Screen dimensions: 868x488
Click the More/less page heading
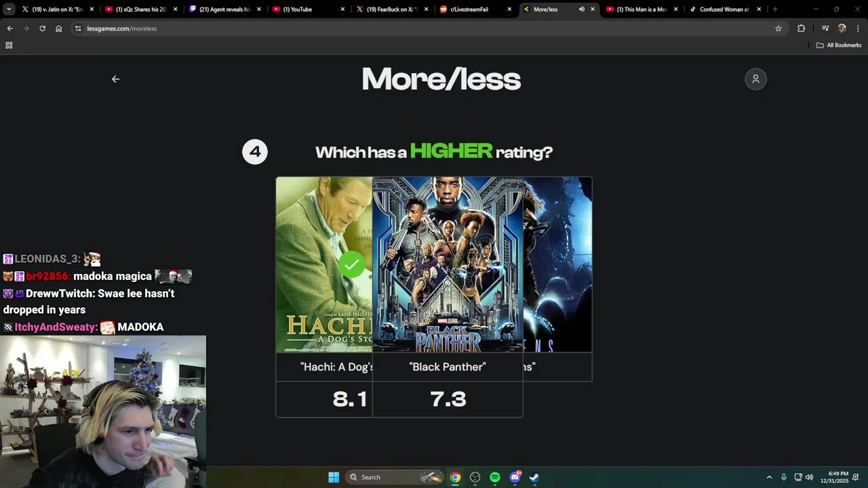click(x=441, y=79)
